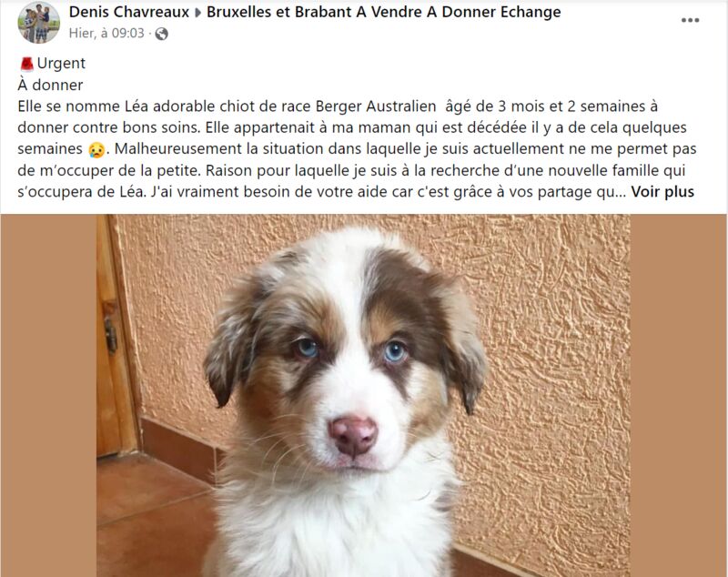Open Denis Chavreaux's profile picture
728x577 pixels.
pyautogui.click(x=39, y=22)
